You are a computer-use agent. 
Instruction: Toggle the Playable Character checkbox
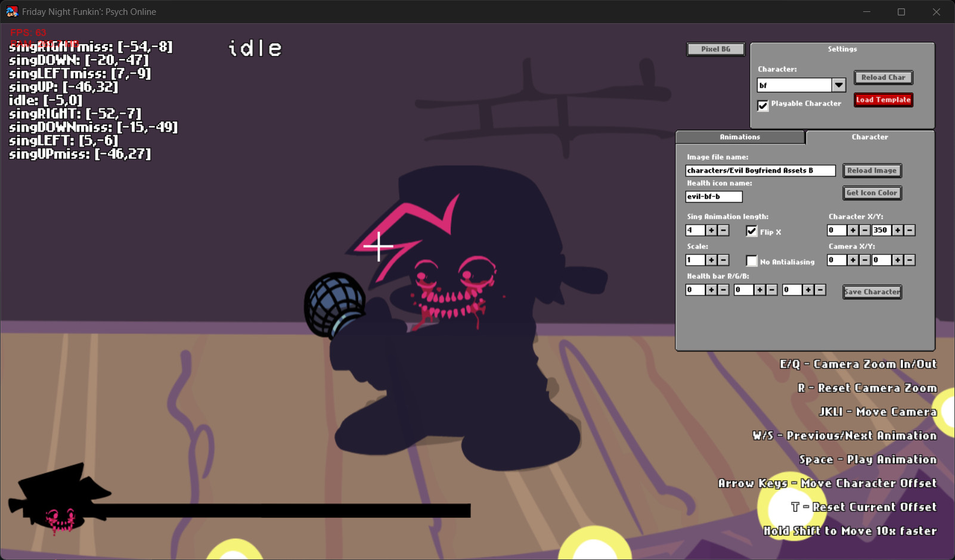[763, 105]
